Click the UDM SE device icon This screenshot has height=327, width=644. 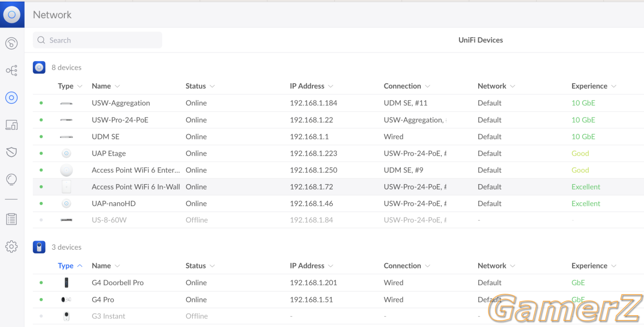click(67, 136)
